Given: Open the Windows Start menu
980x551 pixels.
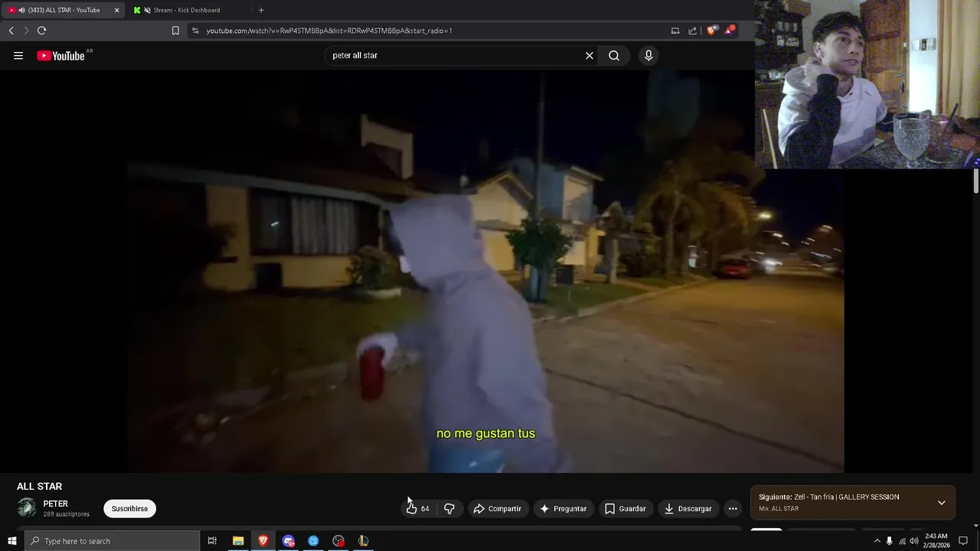Looking at the screenshot, I should coord(11,541).
